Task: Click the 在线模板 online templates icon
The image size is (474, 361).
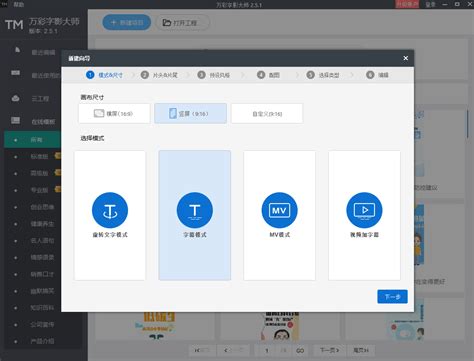Action: [16, 120]
